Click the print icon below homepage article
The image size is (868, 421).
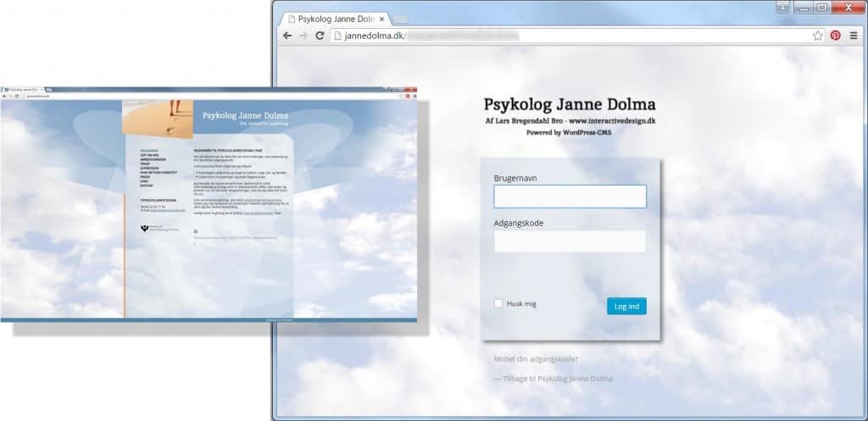coord(196,231)
